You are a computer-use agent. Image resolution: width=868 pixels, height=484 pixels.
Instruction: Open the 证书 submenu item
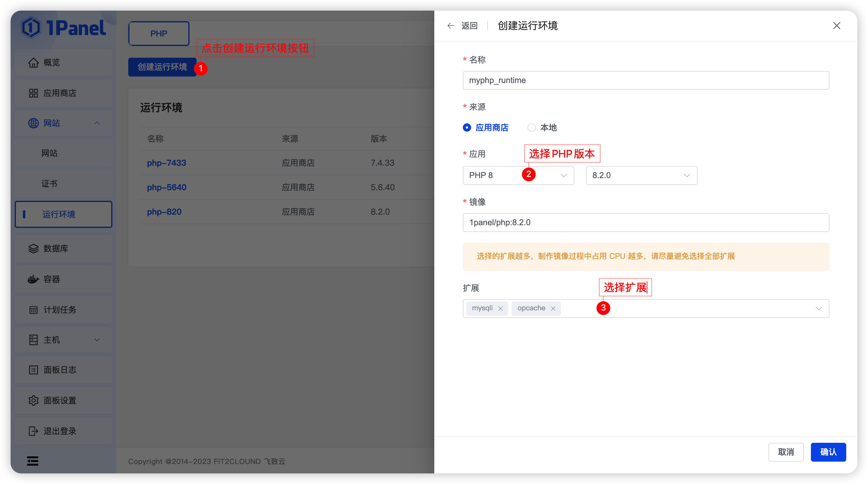tap(49, 184)
